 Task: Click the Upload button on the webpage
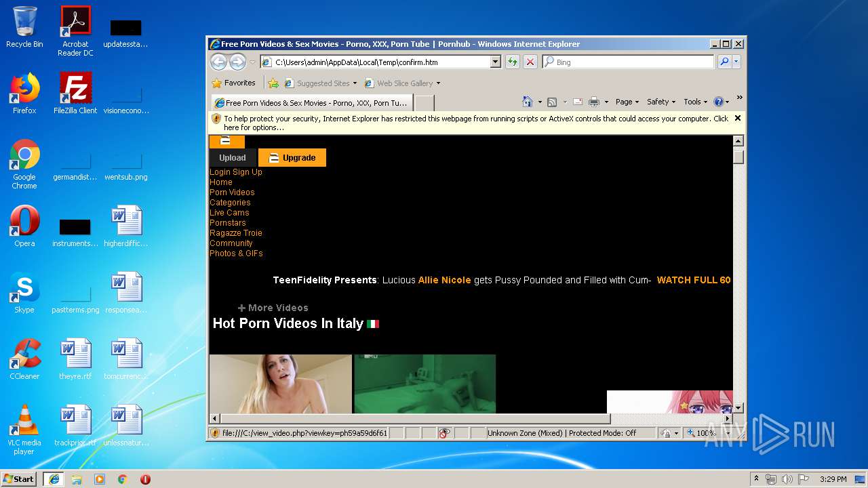[x=233, y=157]
